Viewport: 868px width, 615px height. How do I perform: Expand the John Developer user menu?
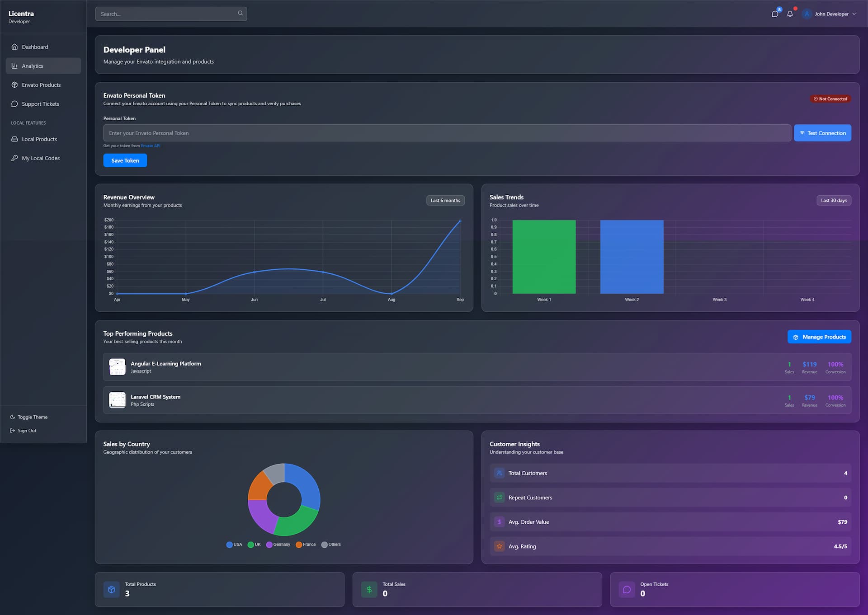point(831,14)
